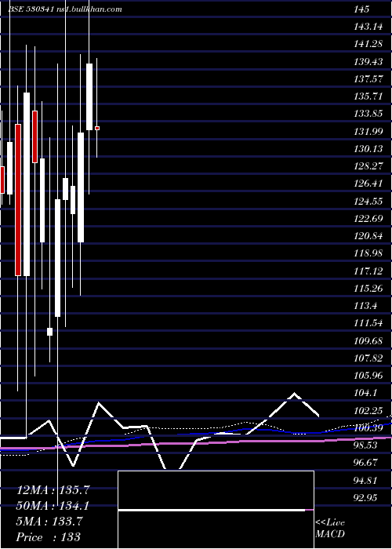Click the 100.39 price axis label
392x549 pixels.
[x=368, y=428]
